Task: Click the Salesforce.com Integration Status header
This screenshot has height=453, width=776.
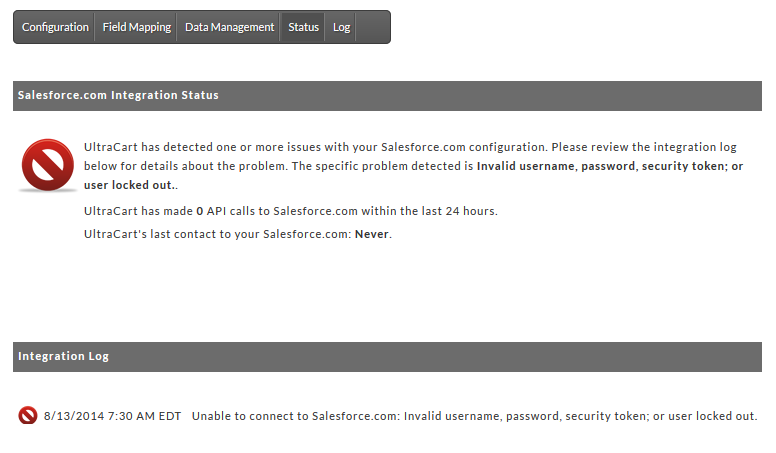Action: pos(387,96)
